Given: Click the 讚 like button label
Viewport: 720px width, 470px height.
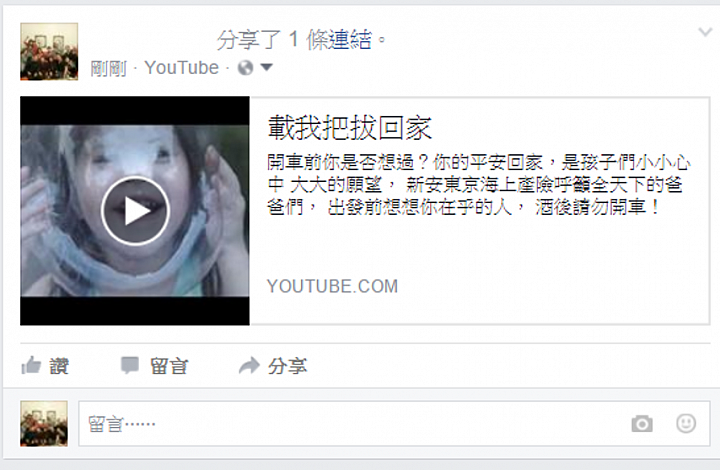Looking at the screenshot, I should 59,366.
